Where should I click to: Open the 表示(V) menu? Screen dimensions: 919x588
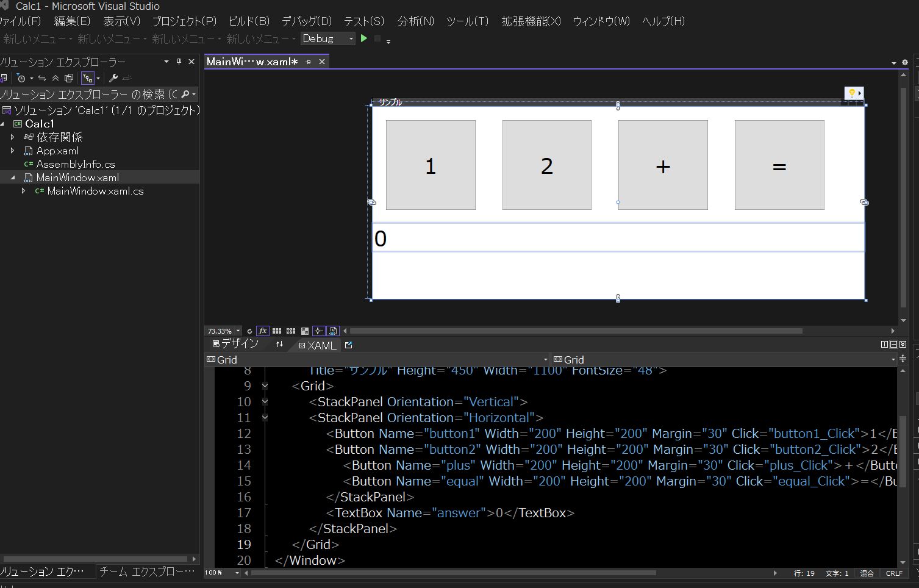121,21
